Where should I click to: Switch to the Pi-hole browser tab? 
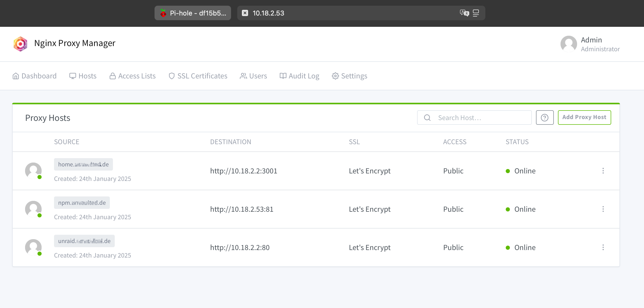pyautogui.click(x=193, y=13)
